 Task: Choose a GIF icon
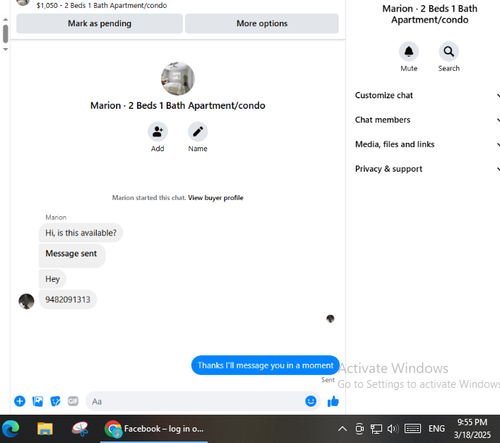click(73, 401)
